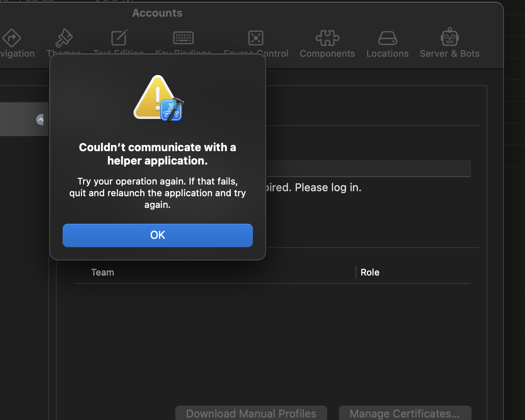Click the Locations tab label
Viewport: 525px width, 420px height.
(x=387, y=54)
